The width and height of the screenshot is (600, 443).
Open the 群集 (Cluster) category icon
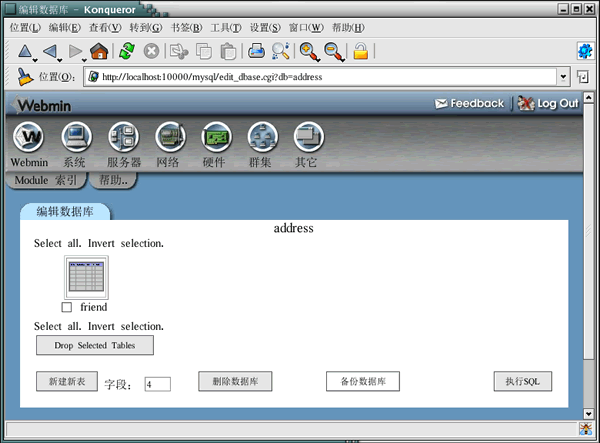point(262,137)
